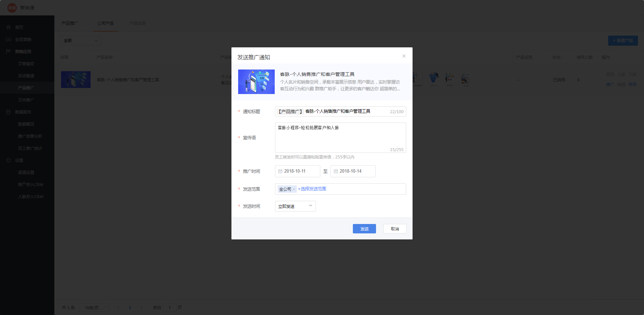Image resolution: width=644 pixels, height=315 pixels.
Task: Switch to the 公司产品 tab
Action: coord(106,23)
